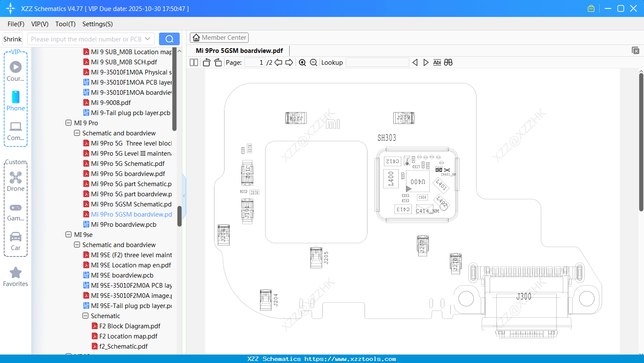Go to the previous page arrow
The image size is (644, 363).
(278, 63)
